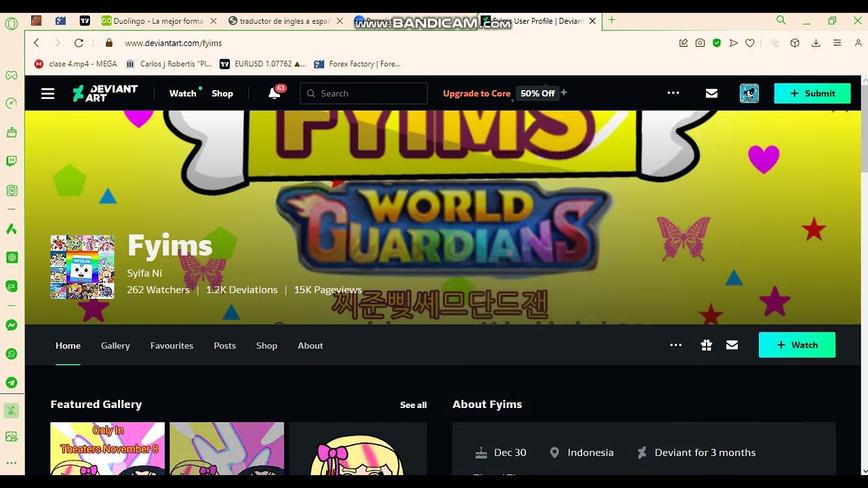This screenshot has height=488, width=868.
Task: Open the Fyims profile avatar
Action: pyautogui.click(x=82, y=267)
